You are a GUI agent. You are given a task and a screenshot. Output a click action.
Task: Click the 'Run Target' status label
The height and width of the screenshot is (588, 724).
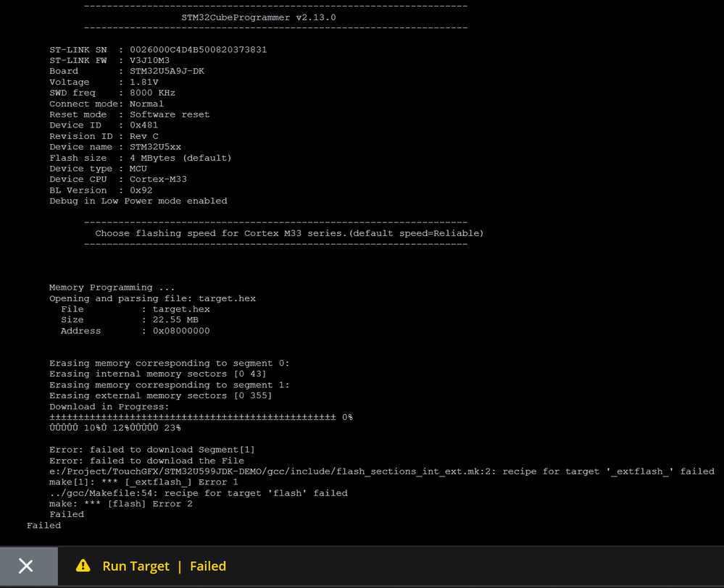point(136,566)
